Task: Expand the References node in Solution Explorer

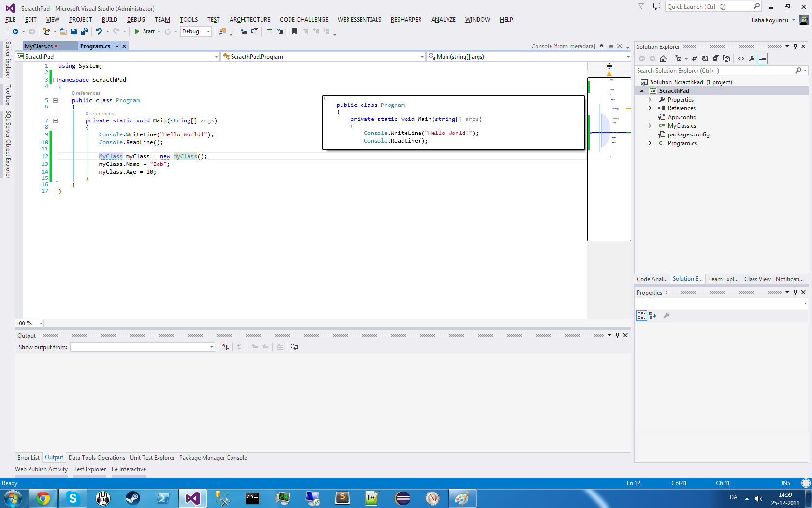Action: [650, 108]
